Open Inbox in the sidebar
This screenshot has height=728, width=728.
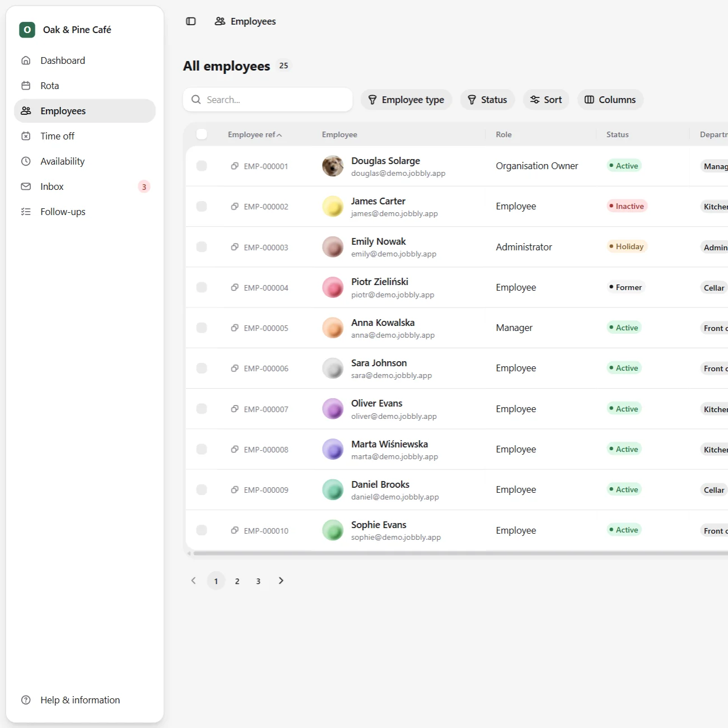pos(85,186)
